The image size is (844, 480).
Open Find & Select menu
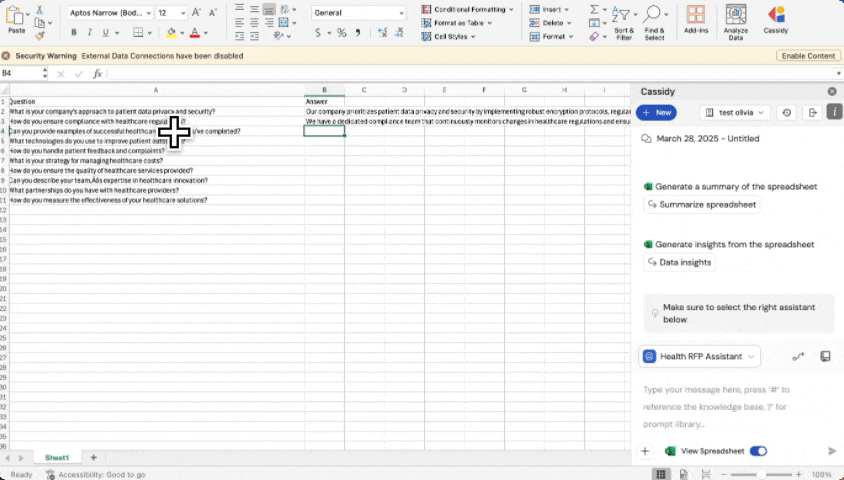pos(654,23)
